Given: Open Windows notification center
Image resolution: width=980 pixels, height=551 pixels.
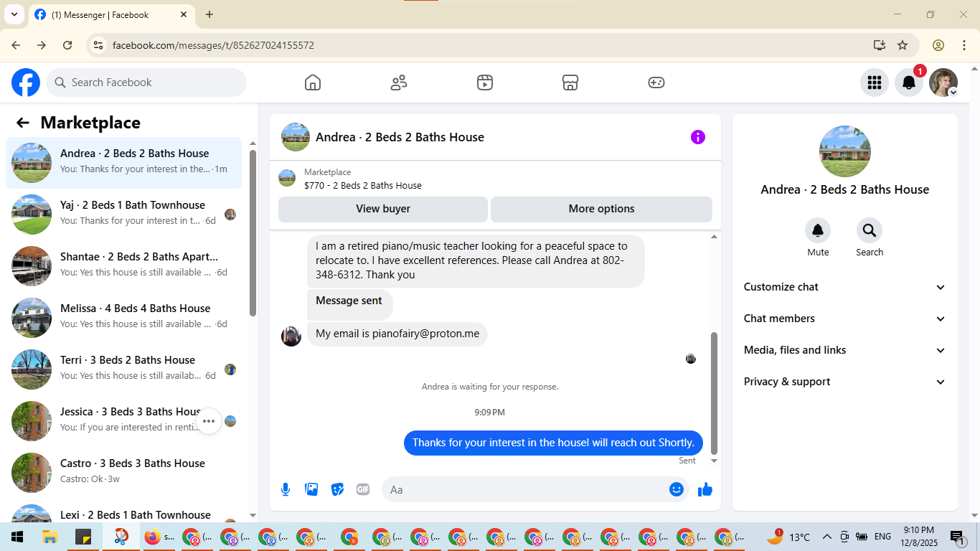Looking at the screenshot, I should tap(957, 537).
